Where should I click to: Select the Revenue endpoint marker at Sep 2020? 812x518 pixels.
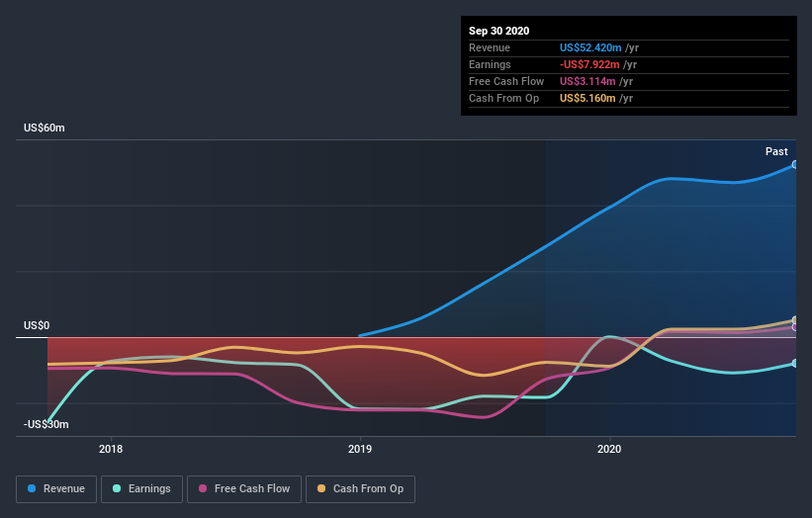794,164
